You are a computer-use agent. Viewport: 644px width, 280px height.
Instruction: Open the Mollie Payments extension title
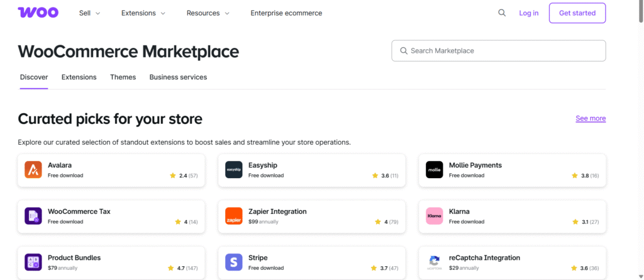(475, 165)
